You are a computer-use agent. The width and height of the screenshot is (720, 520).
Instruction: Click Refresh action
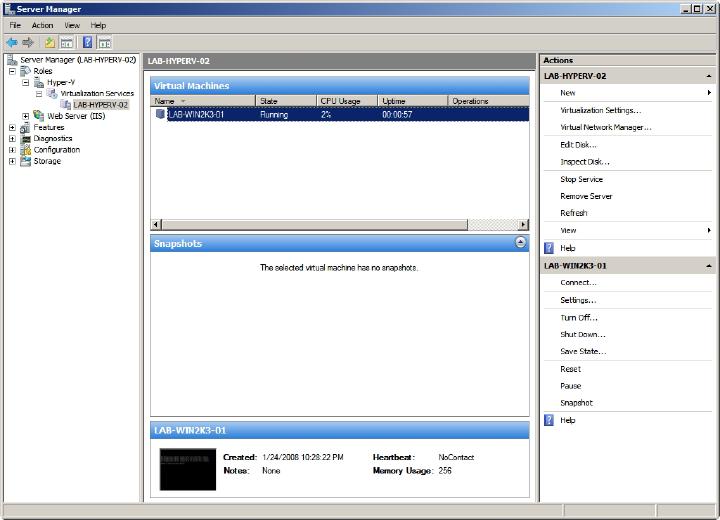click(x=574, y=213)
